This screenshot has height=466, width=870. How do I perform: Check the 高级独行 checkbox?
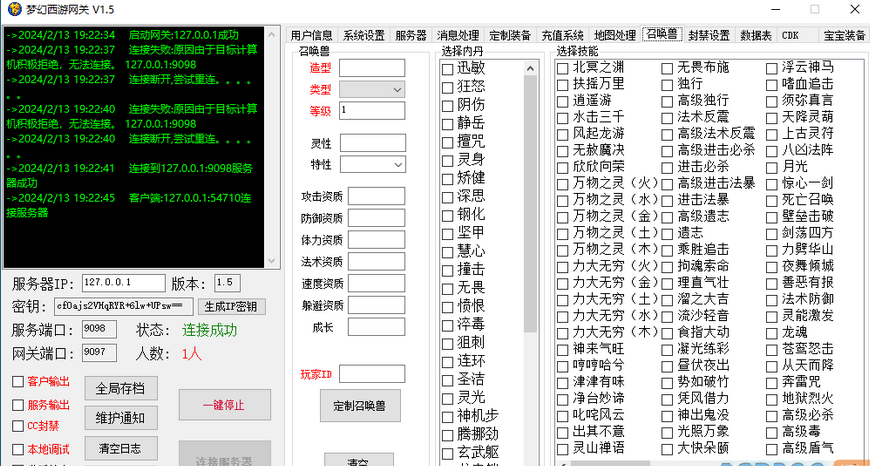[x=667, y=102]
